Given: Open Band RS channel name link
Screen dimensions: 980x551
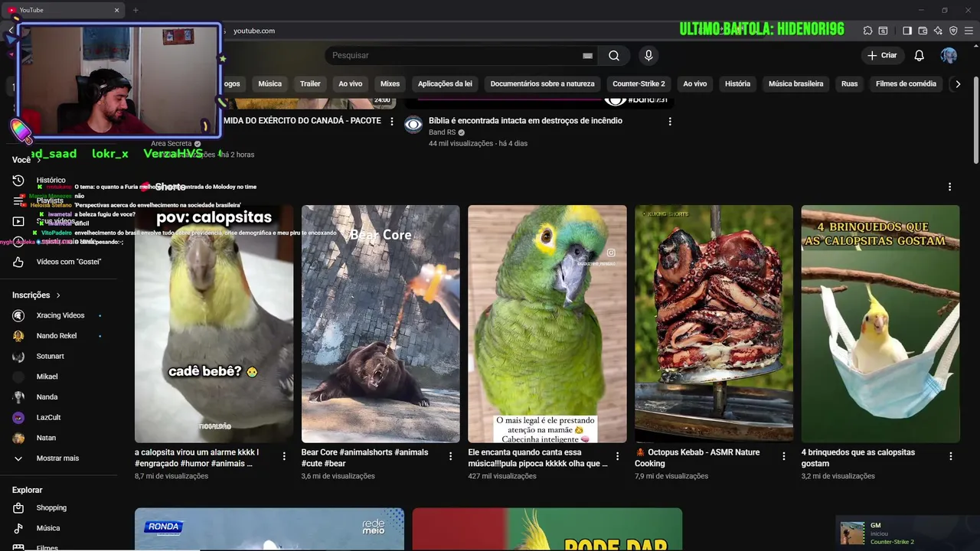Looking at the screenshot, I should tap(442, 132).
